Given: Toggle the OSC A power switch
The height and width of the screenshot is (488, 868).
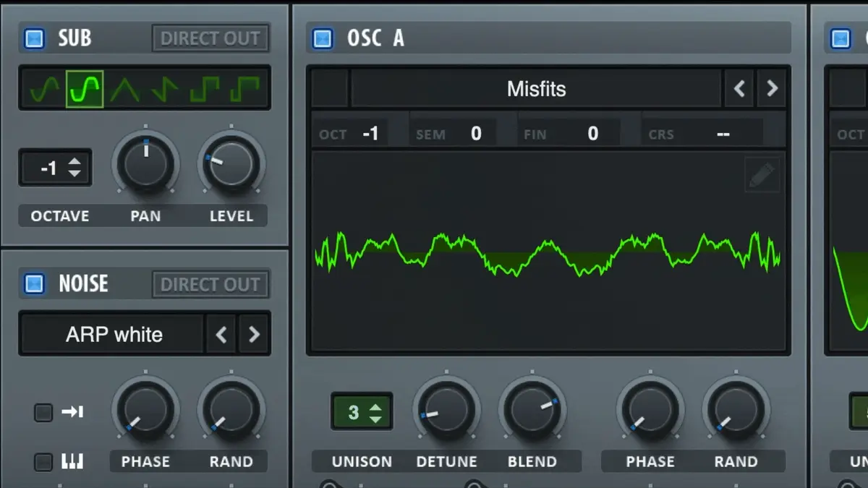Looking at the screenshot, I should click(323, 38).
